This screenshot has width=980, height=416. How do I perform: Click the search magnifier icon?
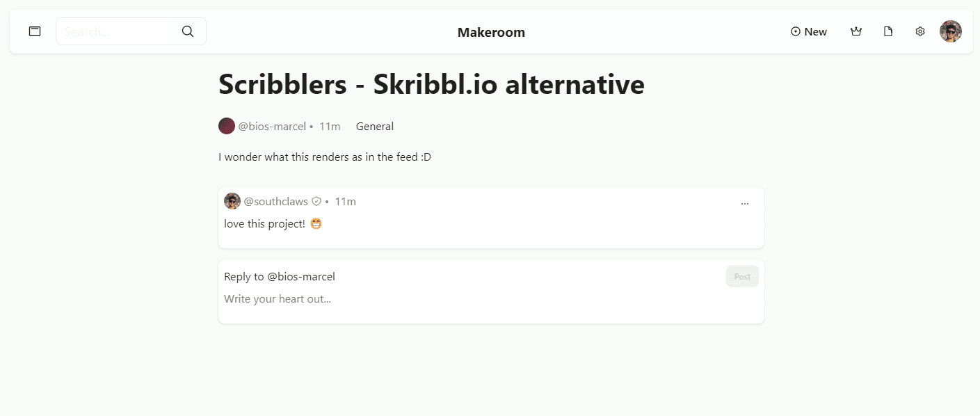[188, 31]
